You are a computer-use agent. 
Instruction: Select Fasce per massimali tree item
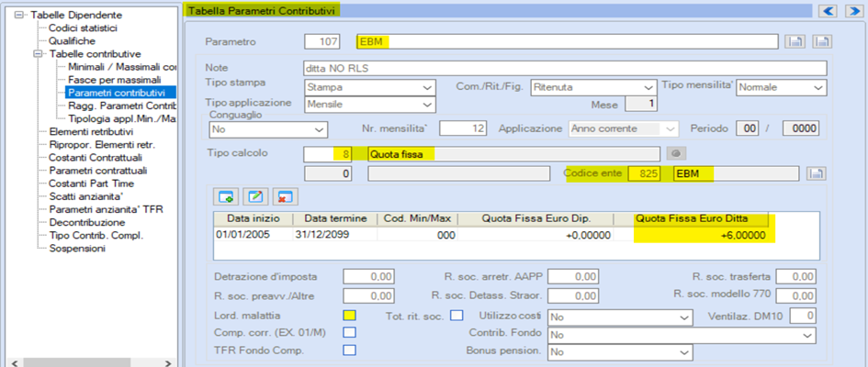click(x=115, y=80)
